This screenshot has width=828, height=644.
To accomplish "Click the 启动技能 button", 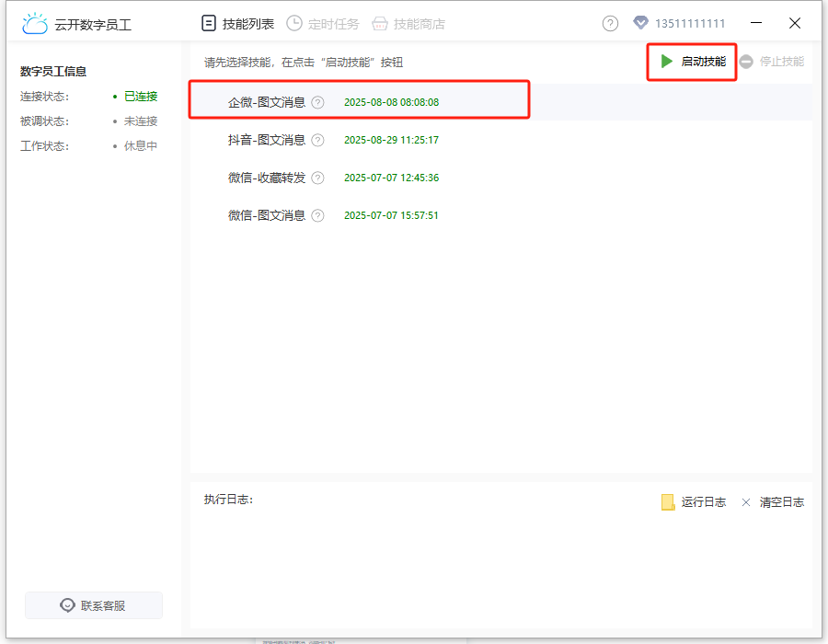I will point(692,62).
